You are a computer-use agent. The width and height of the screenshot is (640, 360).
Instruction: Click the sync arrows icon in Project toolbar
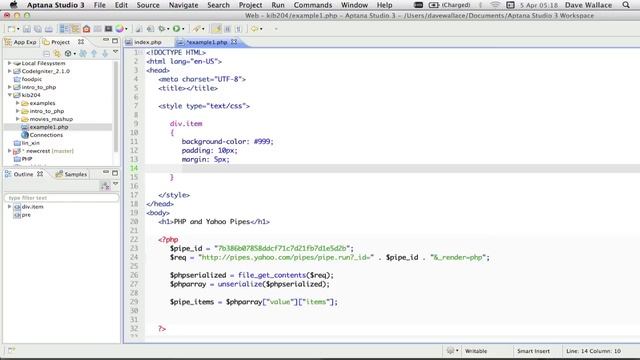83,54
